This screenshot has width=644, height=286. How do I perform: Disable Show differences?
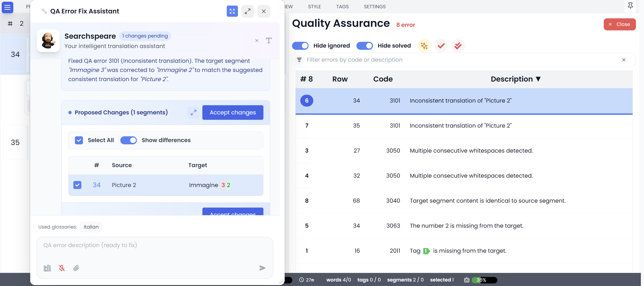tap(129, 140)
